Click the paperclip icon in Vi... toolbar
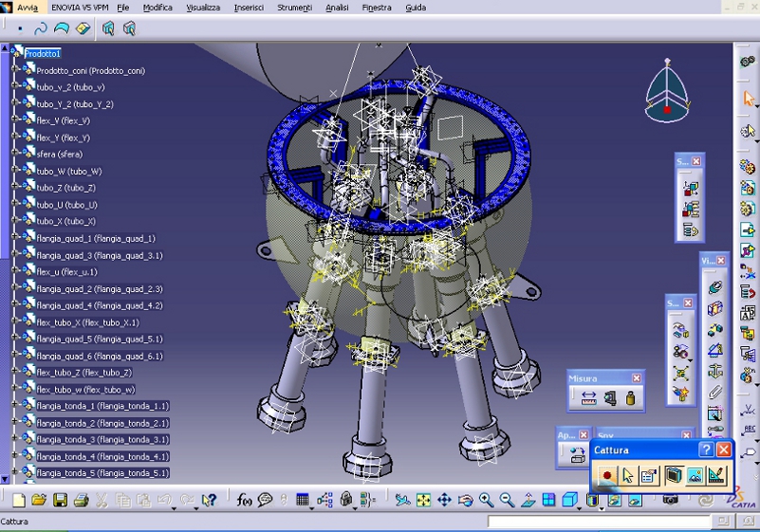Viewport: 760px width, 532px height. pos(714,392)
